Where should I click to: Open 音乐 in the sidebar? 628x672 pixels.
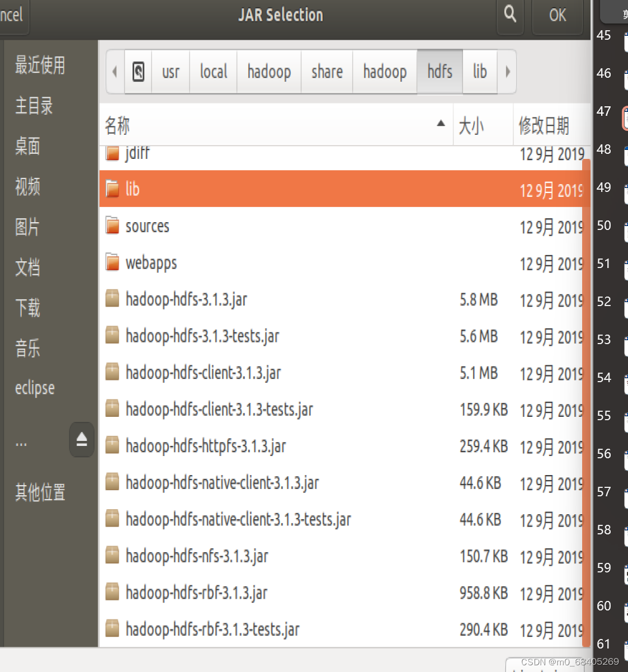27,348
